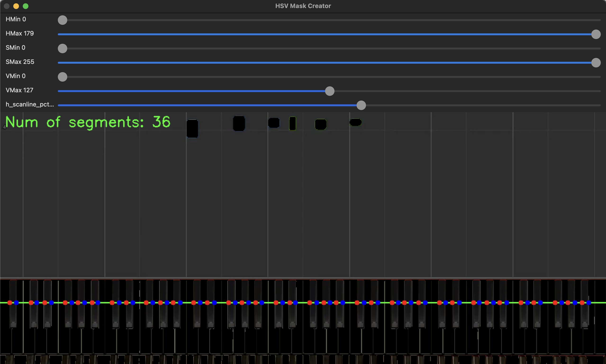Click the narrow vertical black note block
The height and width of the screenshot is (364, 606).
click(x=292, y=123)
